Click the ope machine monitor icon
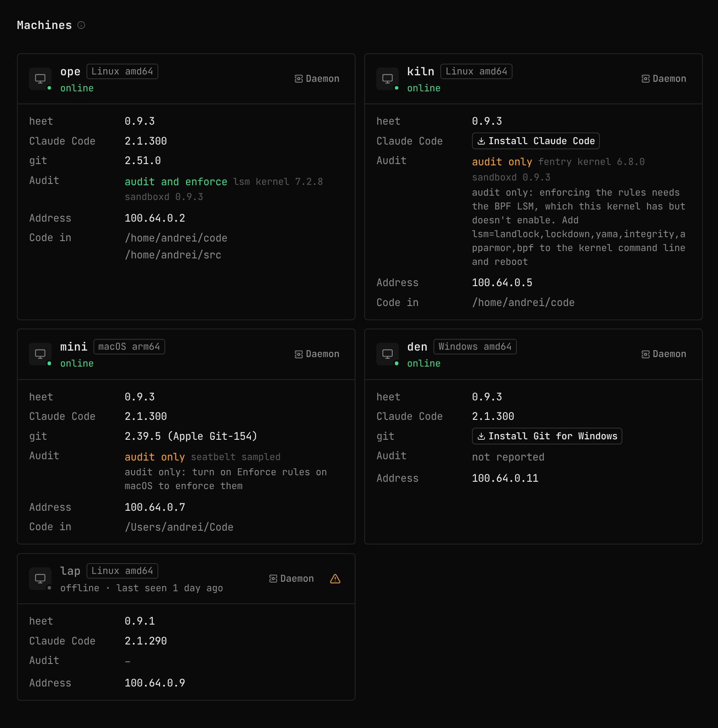This screenshot has height=728, width=718. (40, 79)
